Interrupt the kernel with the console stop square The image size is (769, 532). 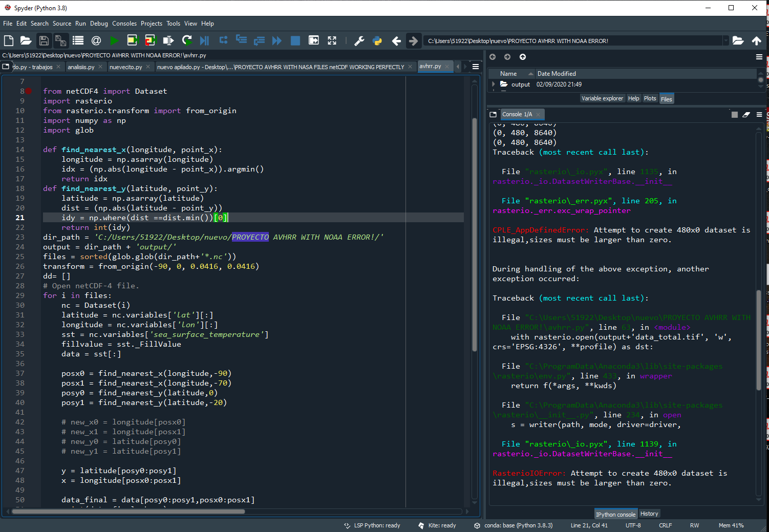[735, 115]
